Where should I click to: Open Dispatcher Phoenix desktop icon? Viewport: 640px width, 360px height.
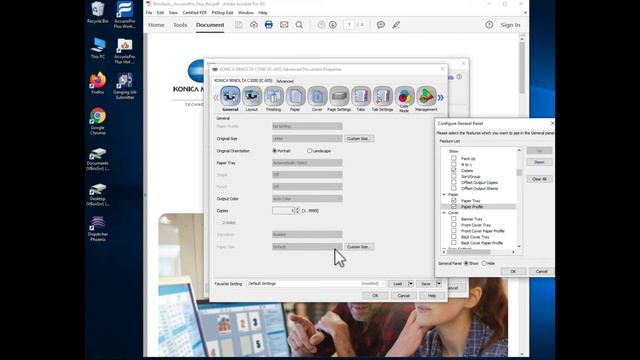(x=98, y=229)
